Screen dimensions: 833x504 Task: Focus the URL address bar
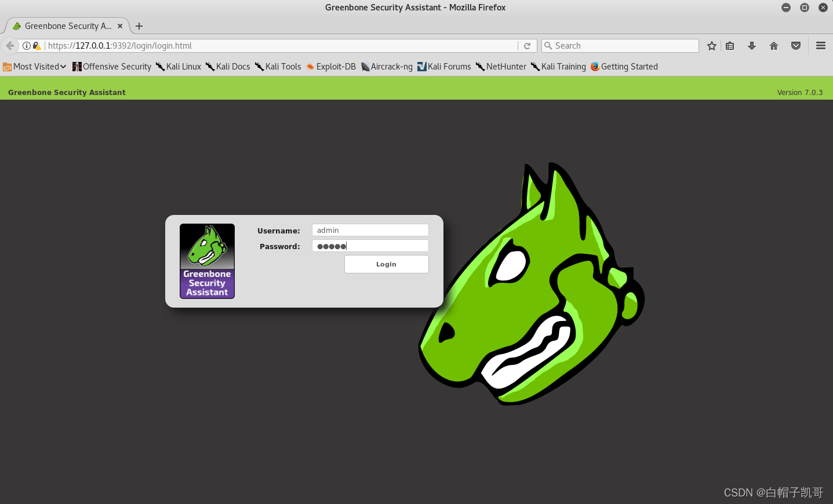coord(281,46)
